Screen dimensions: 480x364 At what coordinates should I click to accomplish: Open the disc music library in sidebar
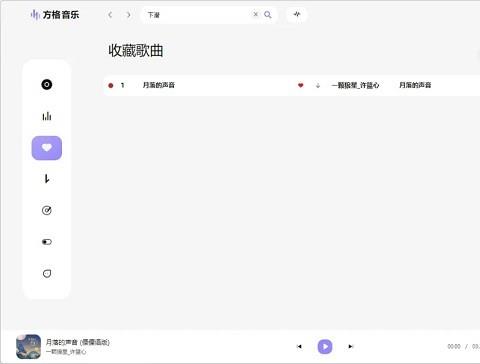tap(47, 84)
